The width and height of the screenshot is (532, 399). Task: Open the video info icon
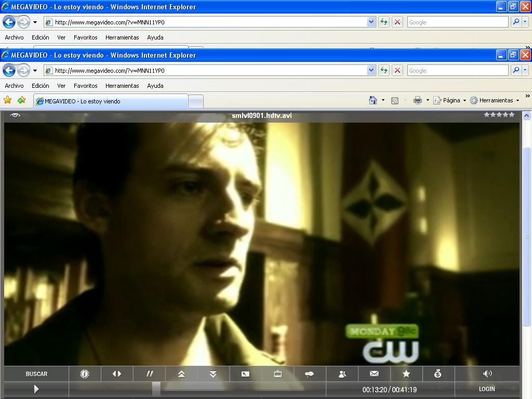click(85, 374)
